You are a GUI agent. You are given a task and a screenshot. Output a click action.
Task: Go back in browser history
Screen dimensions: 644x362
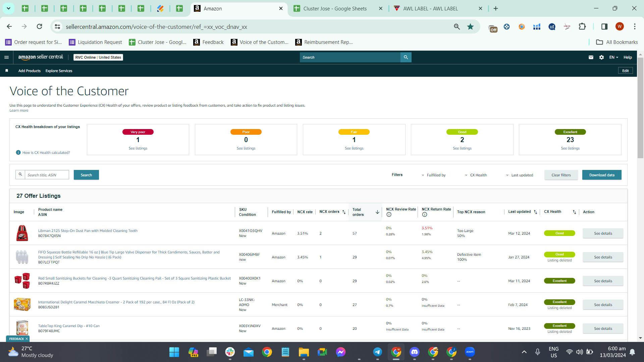[9, 26]
